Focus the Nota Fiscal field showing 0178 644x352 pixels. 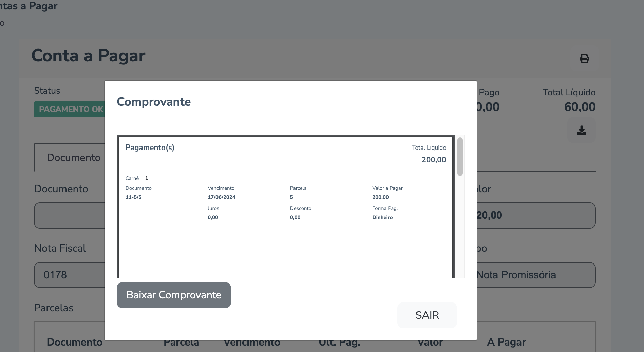click(x=70, y=275)
